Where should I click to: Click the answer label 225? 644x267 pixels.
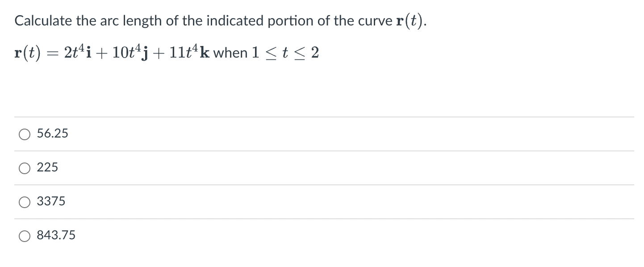[47, 168]
